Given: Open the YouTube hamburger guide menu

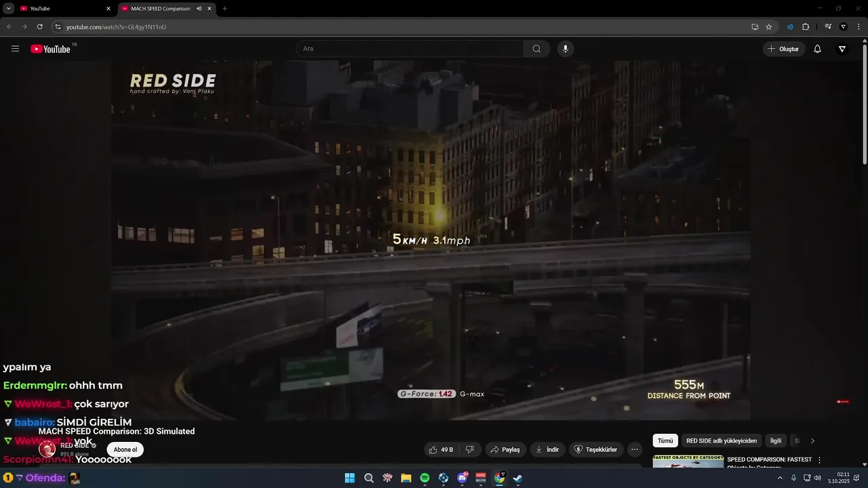Looking at the screenshot, I should 15,49.
